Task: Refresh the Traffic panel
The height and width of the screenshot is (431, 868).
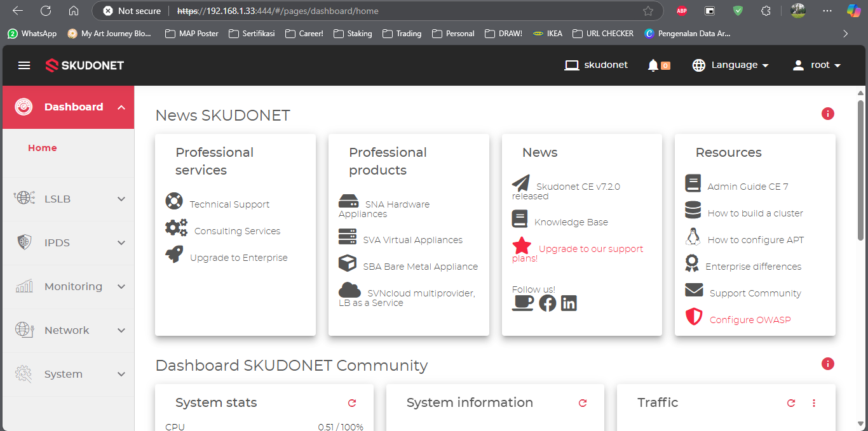Action: click(x=791, y=403)
